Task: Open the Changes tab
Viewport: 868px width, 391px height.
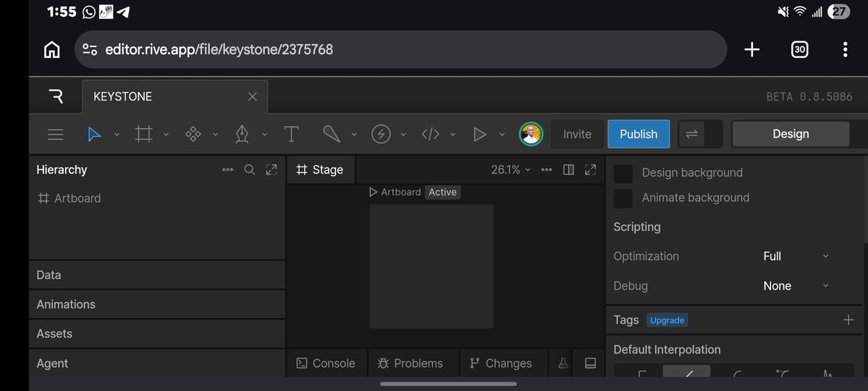Action: [x=500, y=363]
